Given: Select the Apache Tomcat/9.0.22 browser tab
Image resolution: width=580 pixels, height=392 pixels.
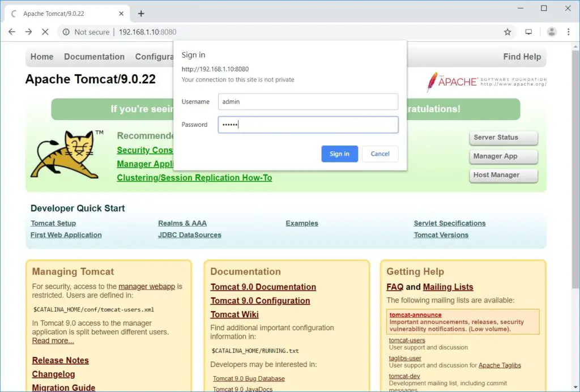Looking at the screenshot, I should pos(67,14).
